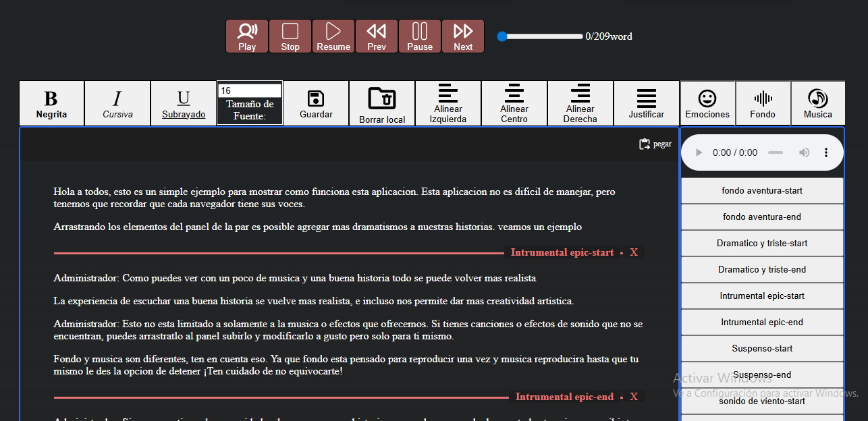This screenshot has height=421, width=868.
Task: Click the Guardar save icon
Action: [316, 103]
